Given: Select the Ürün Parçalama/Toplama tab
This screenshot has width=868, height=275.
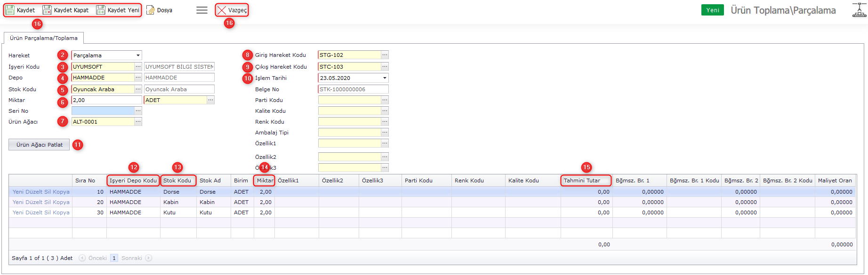Looking at the screenshot, I should point(44,38).
